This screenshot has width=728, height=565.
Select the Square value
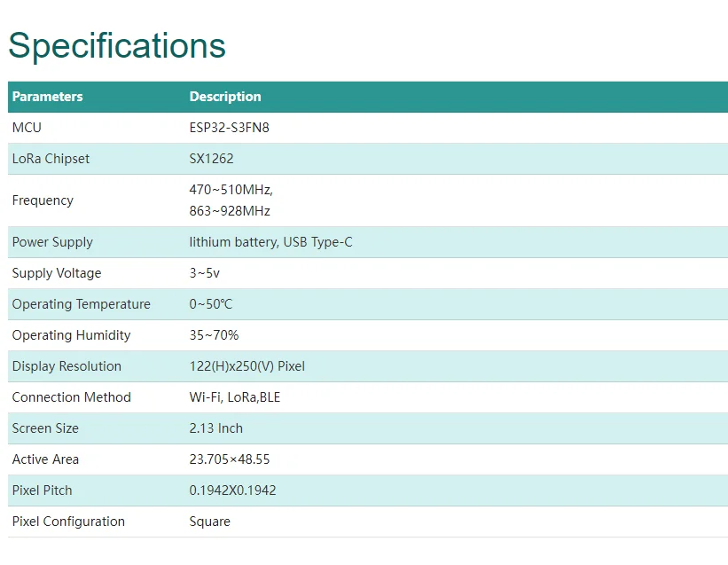(210, 522)
